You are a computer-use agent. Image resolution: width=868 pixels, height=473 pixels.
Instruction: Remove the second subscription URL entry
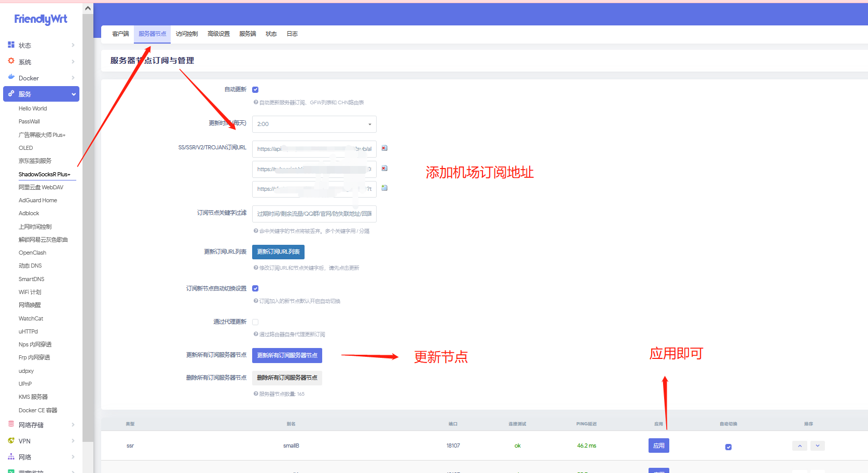click(384, 169)
